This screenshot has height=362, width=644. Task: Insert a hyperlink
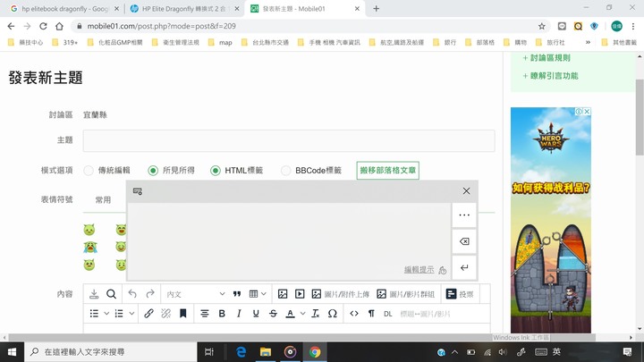coord(148,314)
